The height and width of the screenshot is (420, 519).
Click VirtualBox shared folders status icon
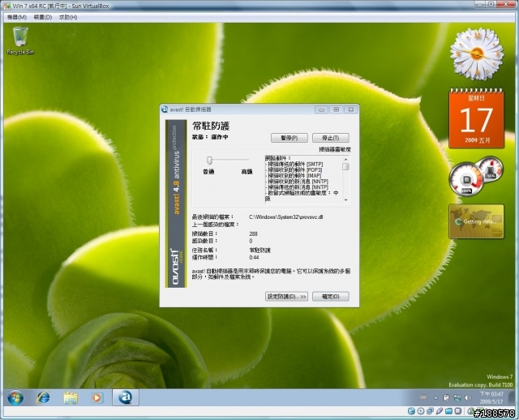coord(448,411)
